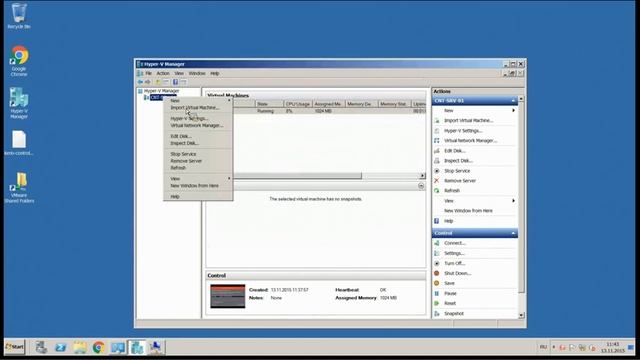Click the virtual machine list horizontal scroll right arrow

click(x=422, y=176)
